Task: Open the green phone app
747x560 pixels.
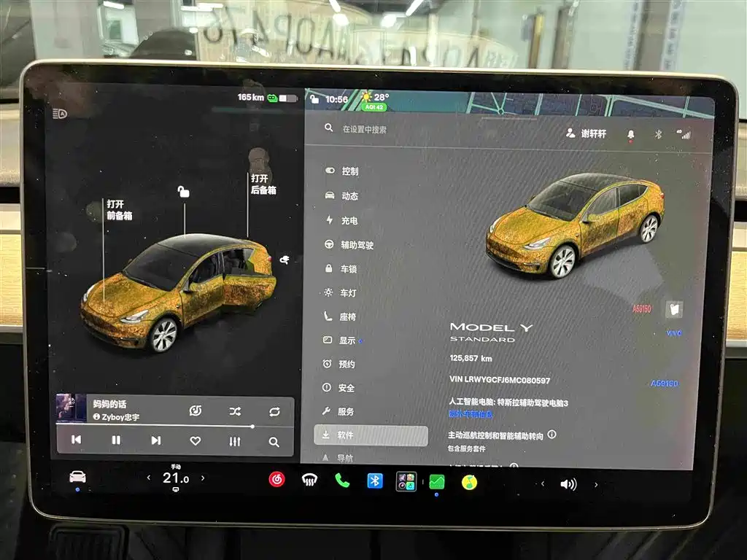Action: pyautogui.click(x=342, y=481)
